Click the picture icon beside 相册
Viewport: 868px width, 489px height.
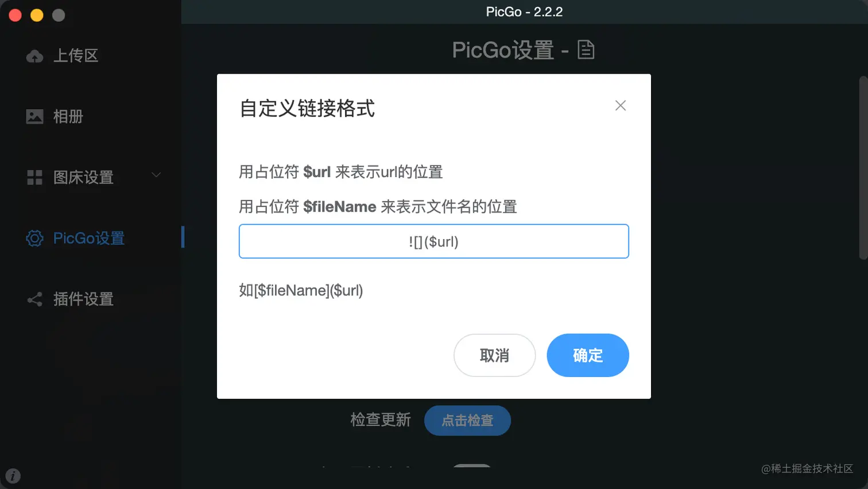34,117
